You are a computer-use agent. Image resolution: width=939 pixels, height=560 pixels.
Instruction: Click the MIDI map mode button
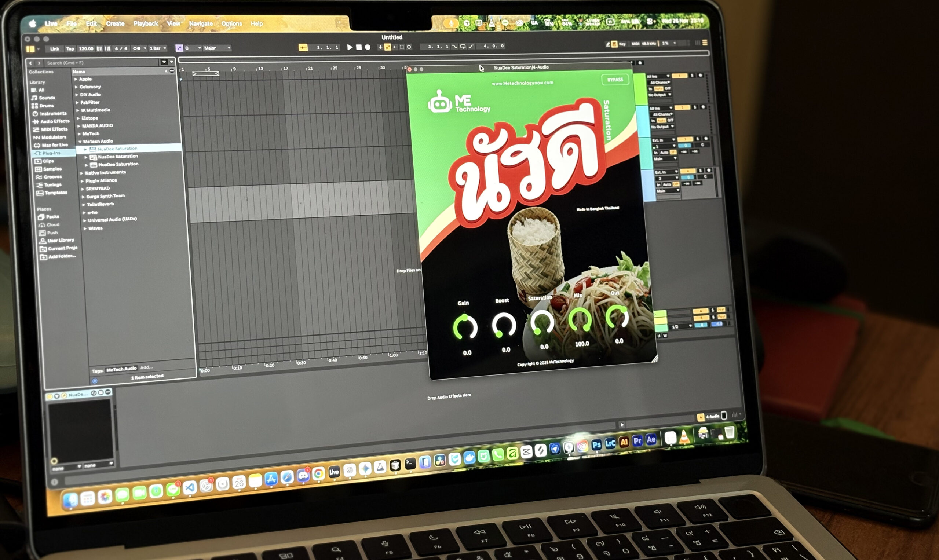pyautogui.click(x=636, y=44)
